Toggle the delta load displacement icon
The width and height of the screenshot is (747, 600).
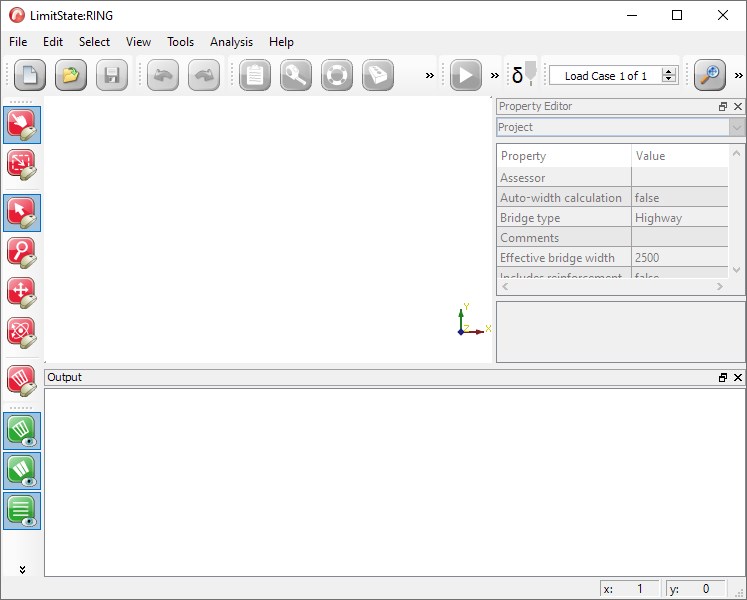524,74
